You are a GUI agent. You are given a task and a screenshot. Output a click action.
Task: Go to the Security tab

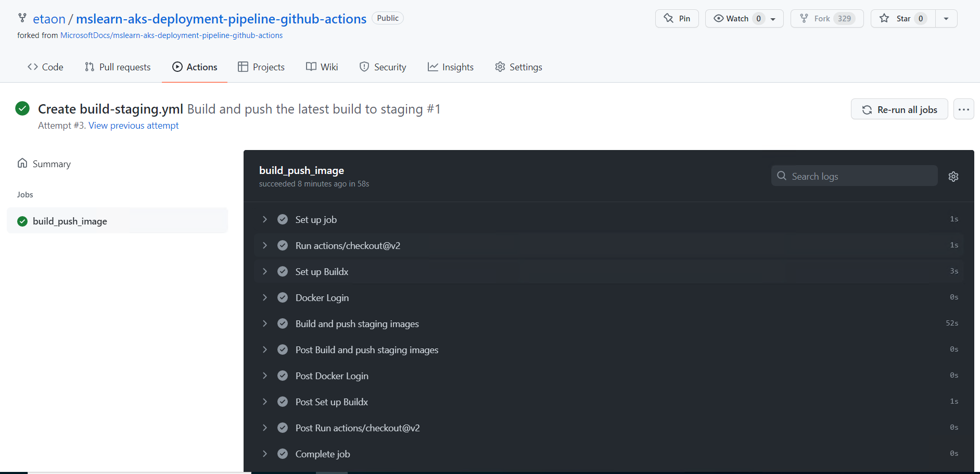pyautogui.click(x=383, y=67)
